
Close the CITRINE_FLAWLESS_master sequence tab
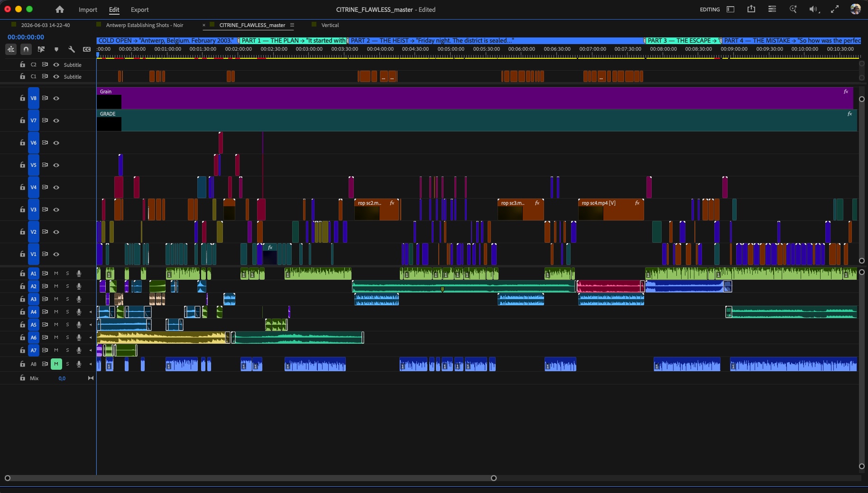click(204, 25)
